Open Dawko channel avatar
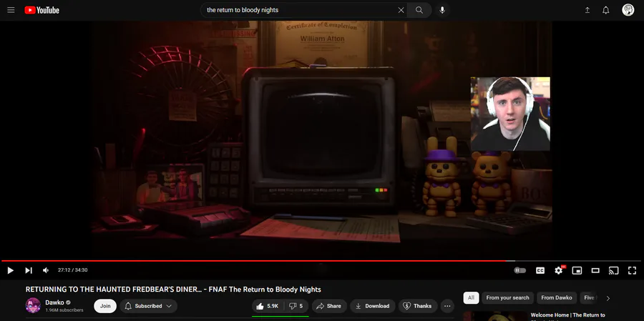 pyautogui.click(x=33, y=306)
